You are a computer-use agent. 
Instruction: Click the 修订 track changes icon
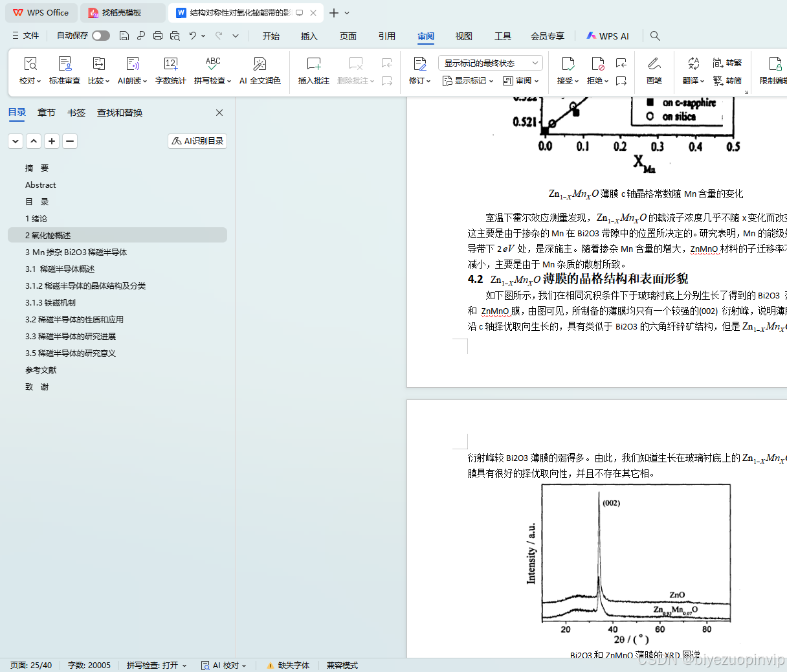[x=420, y=63]
